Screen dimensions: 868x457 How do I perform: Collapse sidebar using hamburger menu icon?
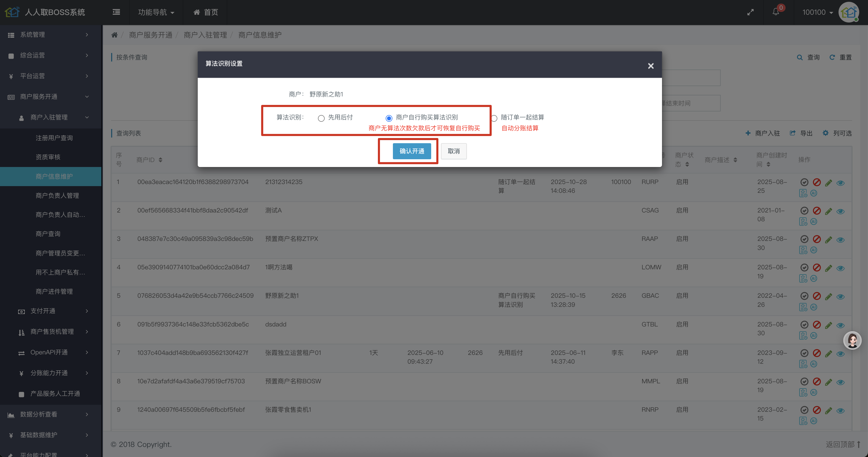[x=116, y=12]
